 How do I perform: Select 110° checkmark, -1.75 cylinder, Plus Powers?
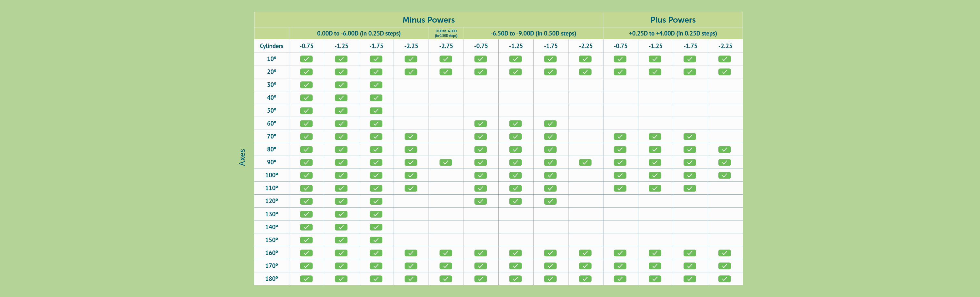690,189
